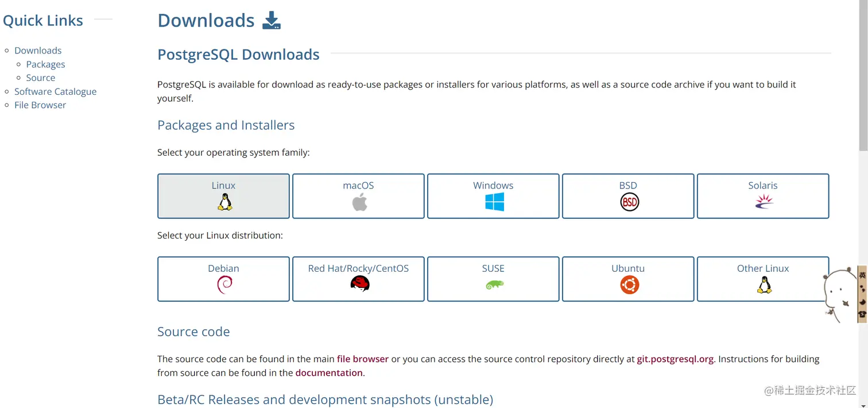Click the 'Packages and Installers' heading
Viewport: 868px width, 408px height.
point(226,125)
